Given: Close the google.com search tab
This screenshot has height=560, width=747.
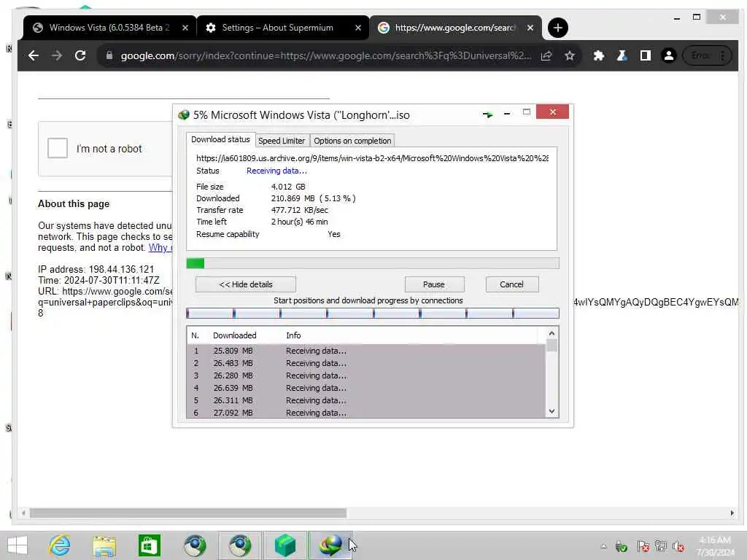Looking at the screenshot, I should (x=530, y=28).
